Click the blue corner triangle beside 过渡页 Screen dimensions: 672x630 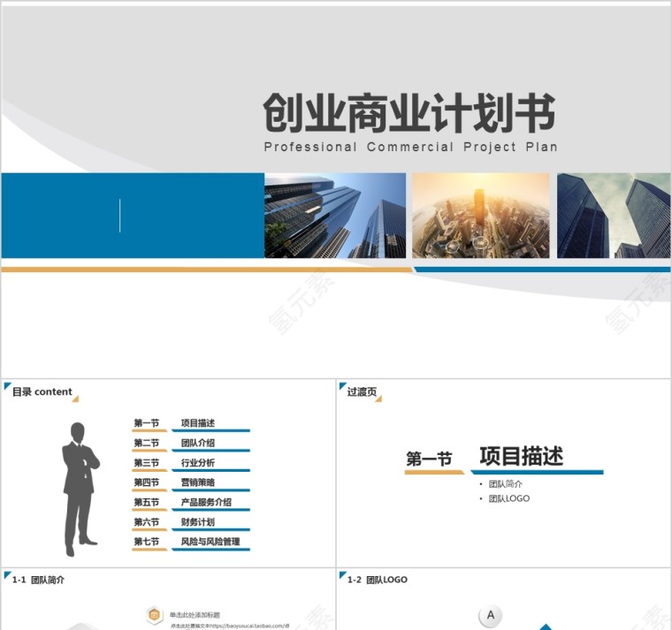tap(342, 386)
